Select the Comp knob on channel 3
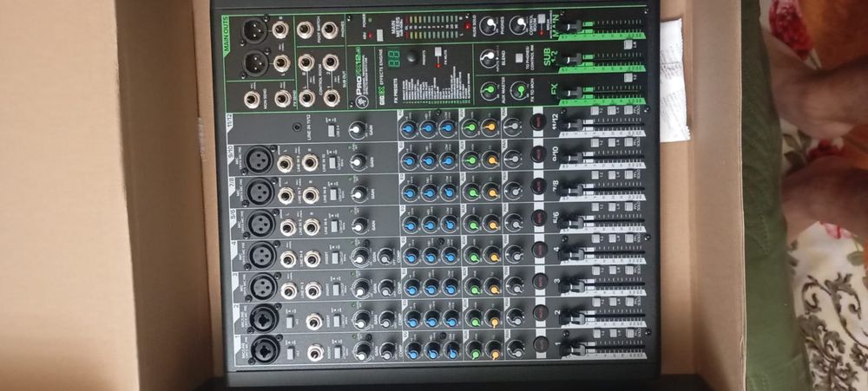 click(x=386, y=286)
